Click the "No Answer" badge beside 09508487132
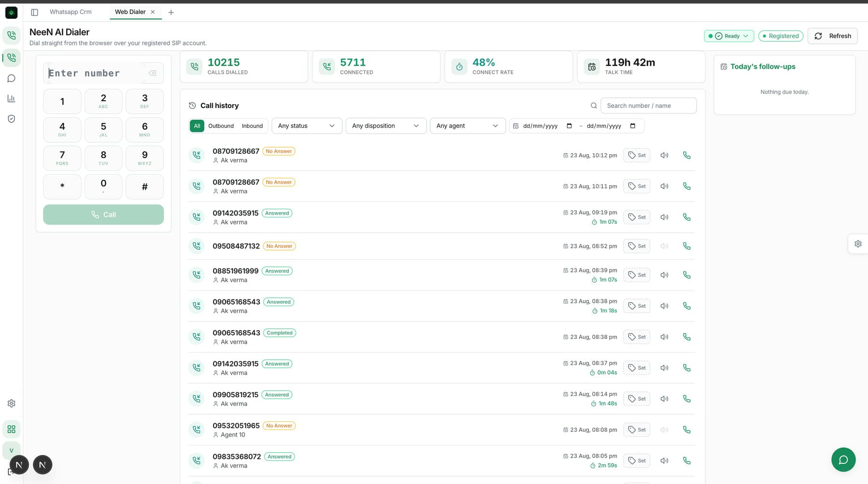The width and height of the screenshot is (868, 484). tap(279, 246)
